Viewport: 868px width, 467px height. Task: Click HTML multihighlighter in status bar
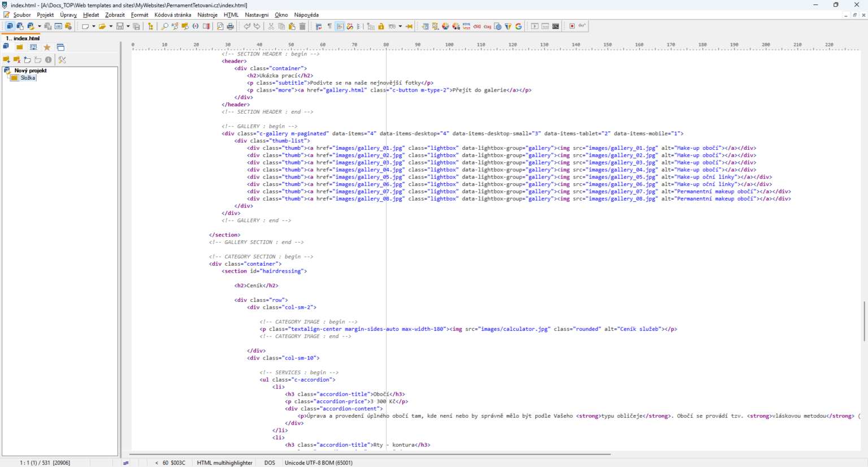(x=224, y=462)
